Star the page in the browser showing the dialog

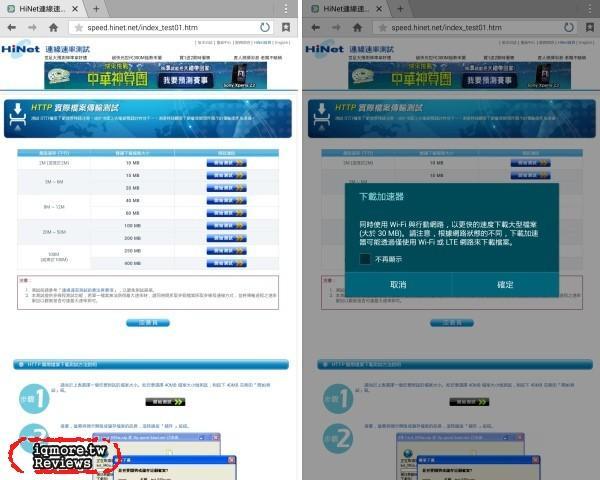(x=382, y=28)
